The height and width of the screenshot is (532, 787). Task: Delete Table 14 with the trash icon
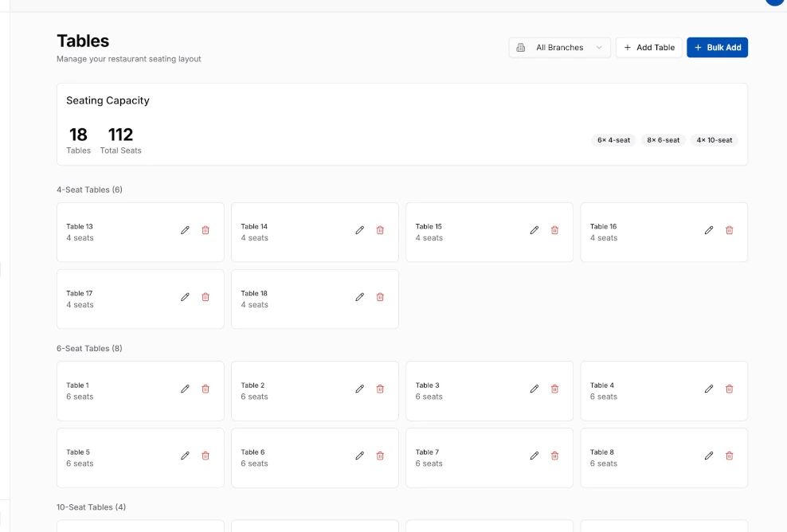point(380,230)
